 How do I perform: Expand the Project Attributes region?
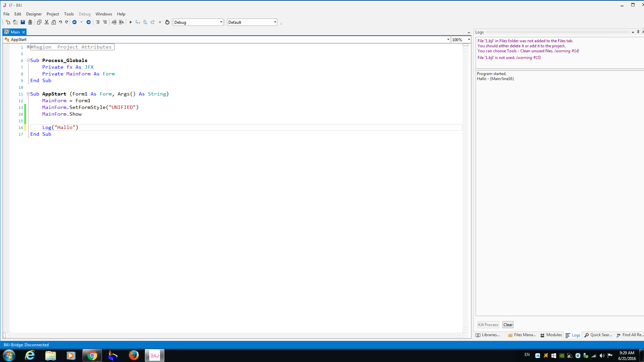28,47
